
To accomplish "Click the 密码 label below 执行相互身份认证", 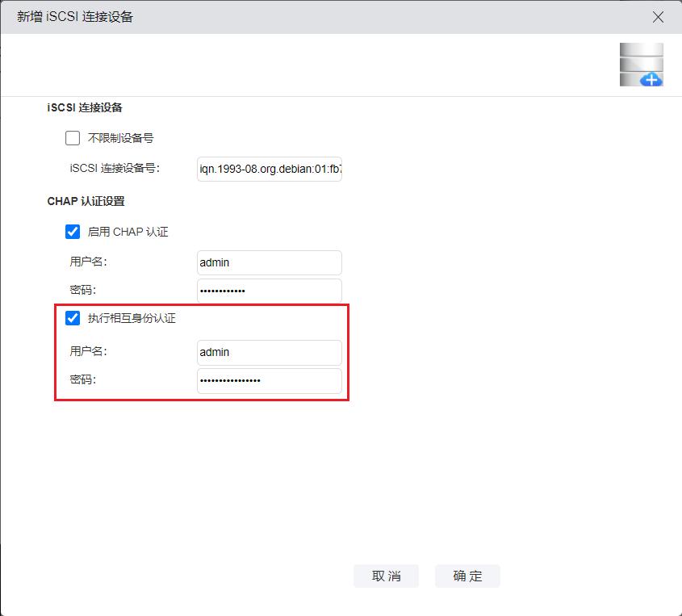I will coord(83,380).
